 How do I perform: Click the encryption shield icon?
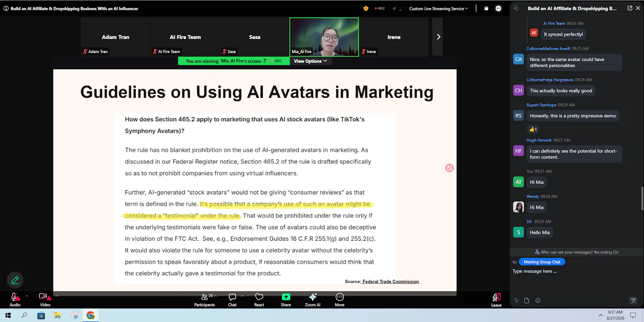tap(366, 8)
